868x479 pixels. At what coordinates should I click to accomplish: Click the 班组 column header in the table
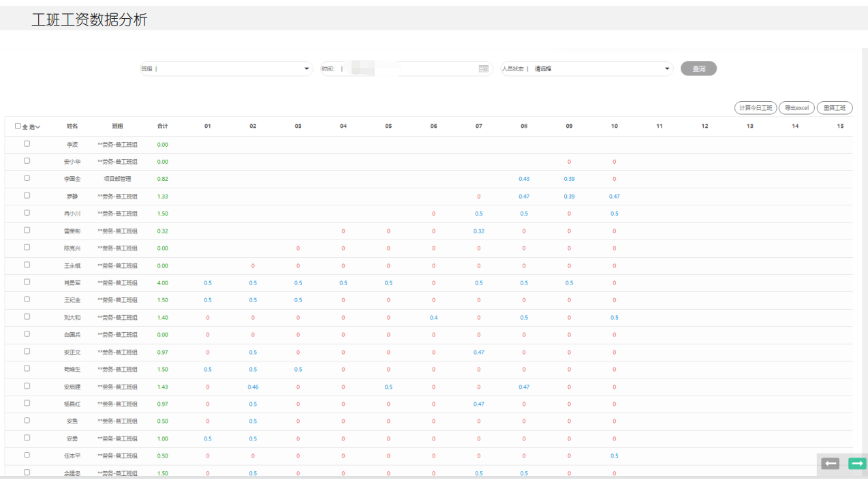click(117, 126)
